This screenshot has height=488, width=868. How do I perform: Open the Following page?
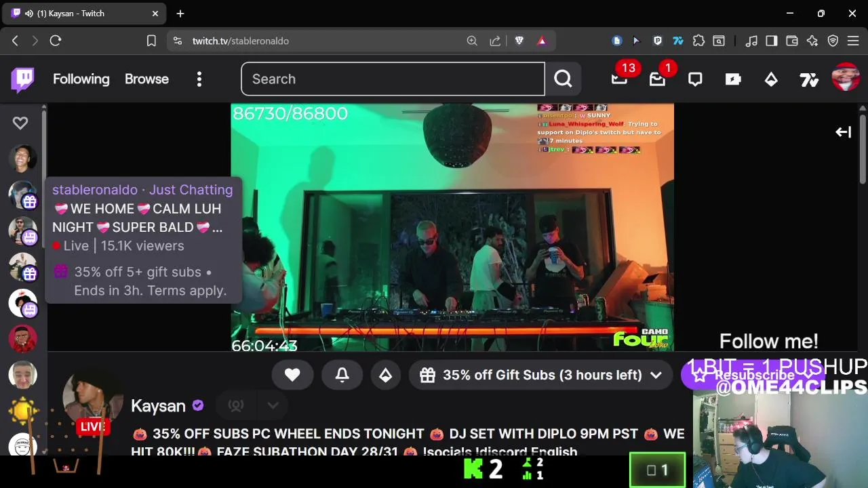81,79
